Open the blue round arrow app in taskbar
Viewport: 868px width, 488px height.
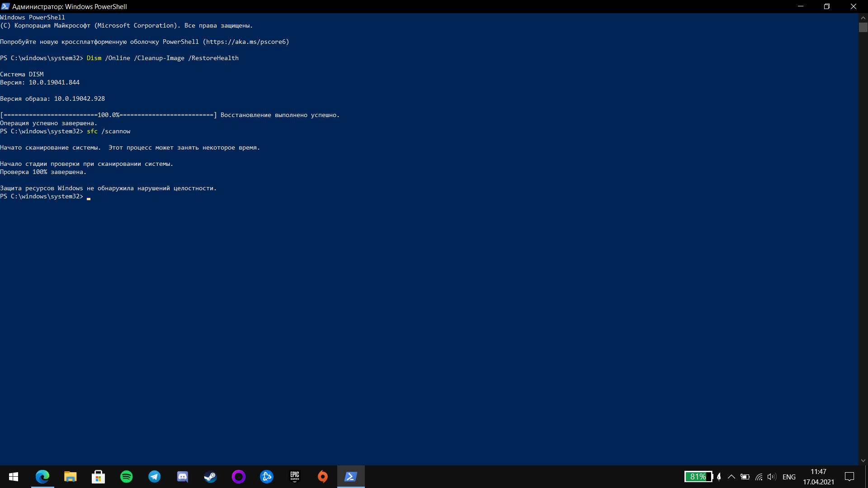coord(267,477)
